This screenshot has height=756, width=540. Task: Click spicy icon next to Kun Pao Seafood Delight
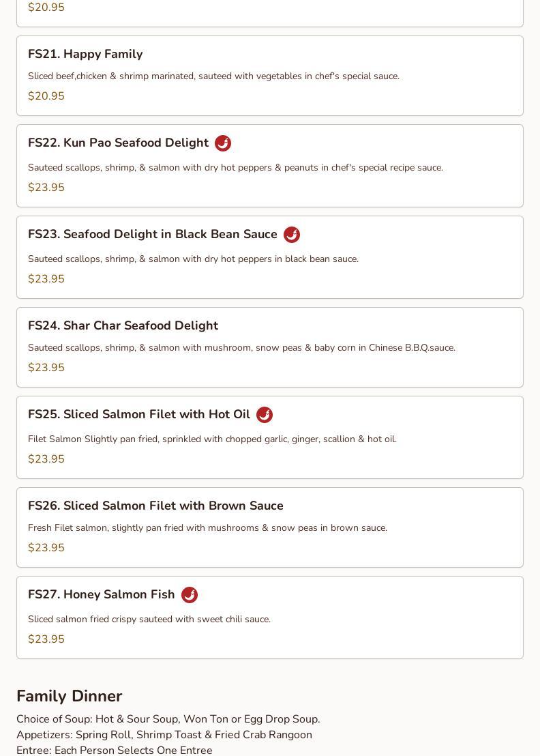223,143
